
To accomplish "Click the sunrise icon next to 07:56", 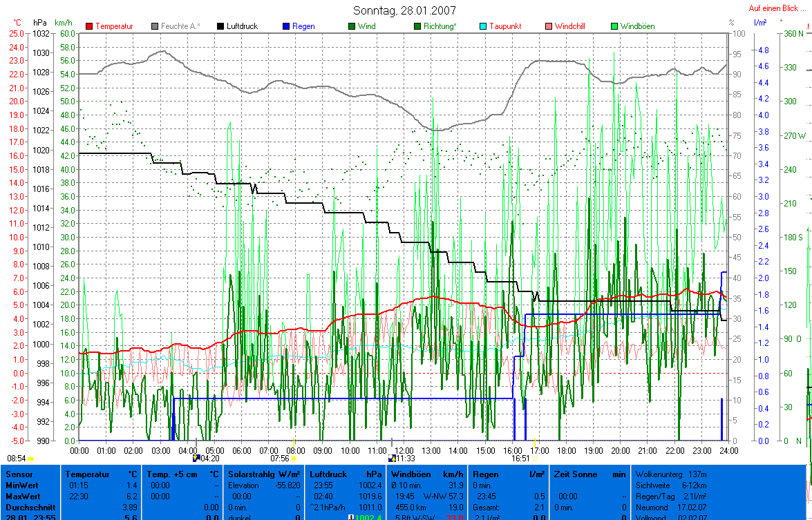I will pos(293,458).
